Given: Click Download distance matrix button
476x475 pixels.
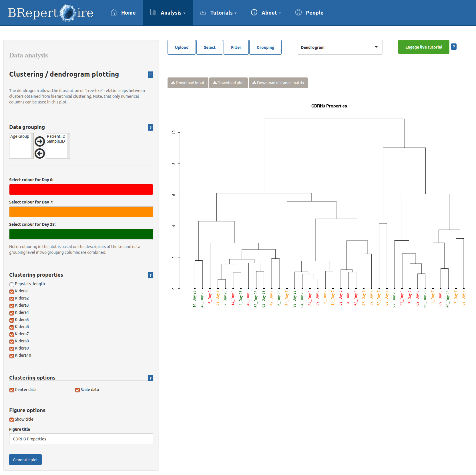Looking at the screenshot, I should coord(278,83).
